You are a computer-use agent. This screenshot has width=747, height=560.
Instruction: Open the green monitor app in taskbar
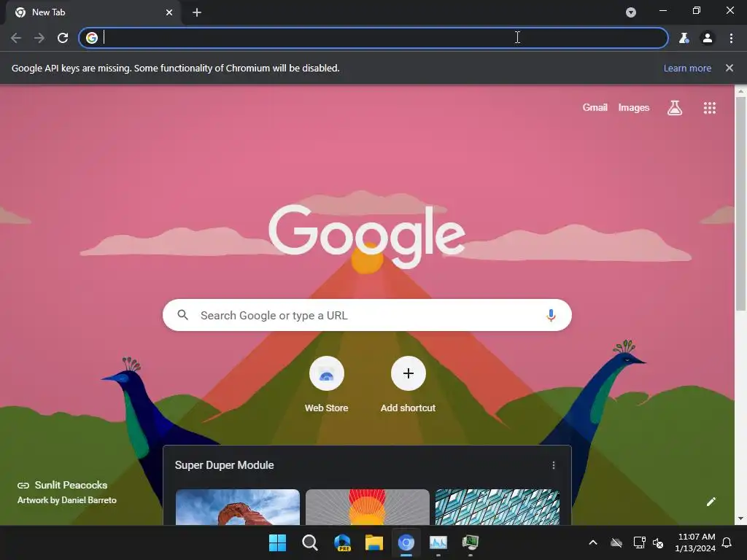tap(471, 542)
